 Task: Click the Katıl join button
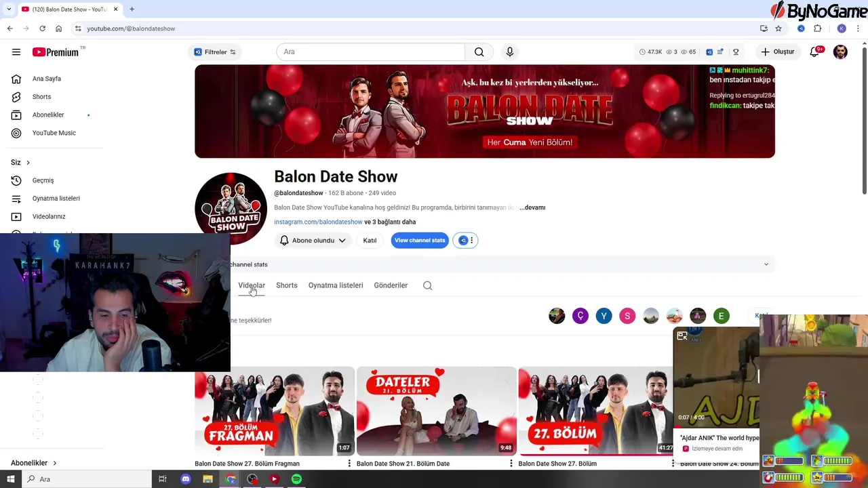tap(370, 241)
